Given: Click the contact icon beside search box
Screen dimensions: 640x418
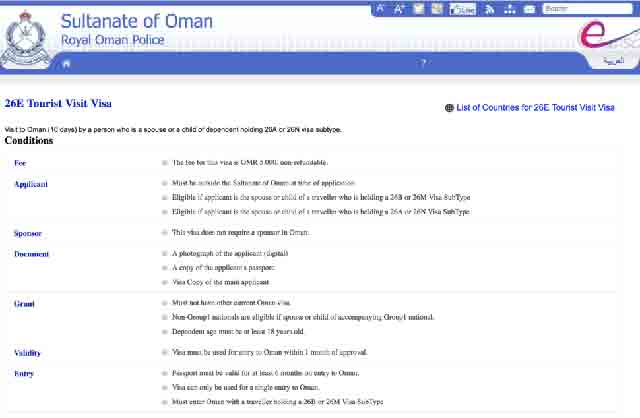Looking at the screenshot, I should (529, 9).
